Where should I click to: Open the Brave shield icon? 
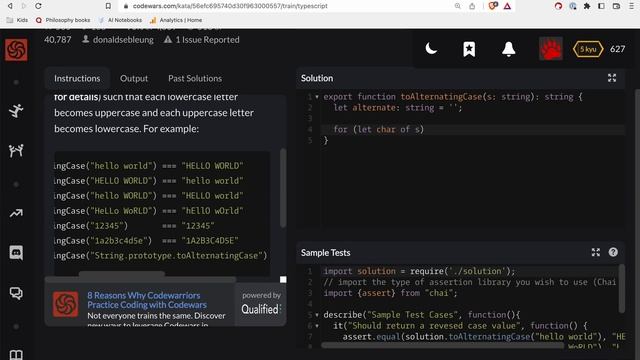pyautogui.click(x=493, y=6)
